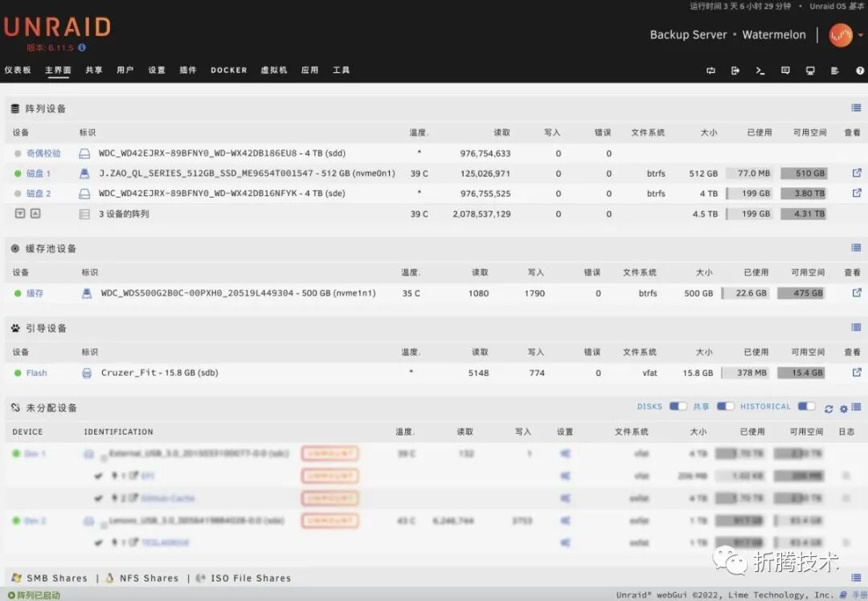Refresh the unassigned devices list
This screenshot has height=601, width=868.
pyautogui.click(x=828, y=409)
